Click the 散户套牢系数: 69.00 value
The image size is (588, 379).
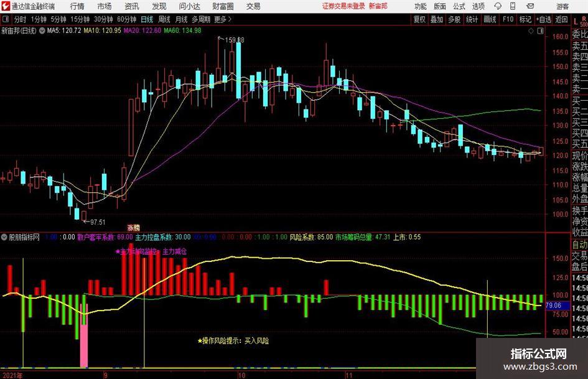click(x=105, y=237)
